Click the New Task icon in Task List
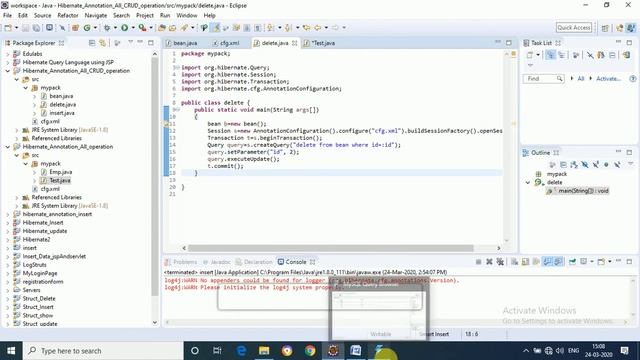Screen dimensions: 640x360 coord(530,55)
